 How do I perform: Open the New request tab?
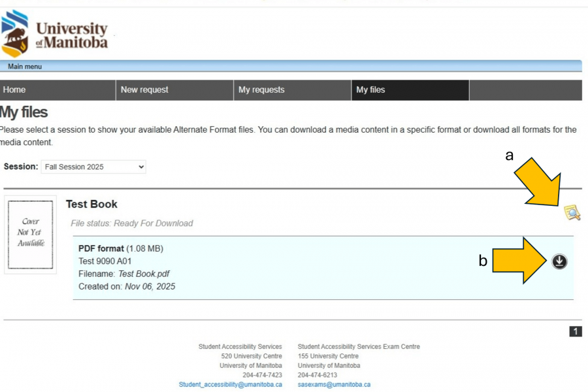click(x=174, y=90)
